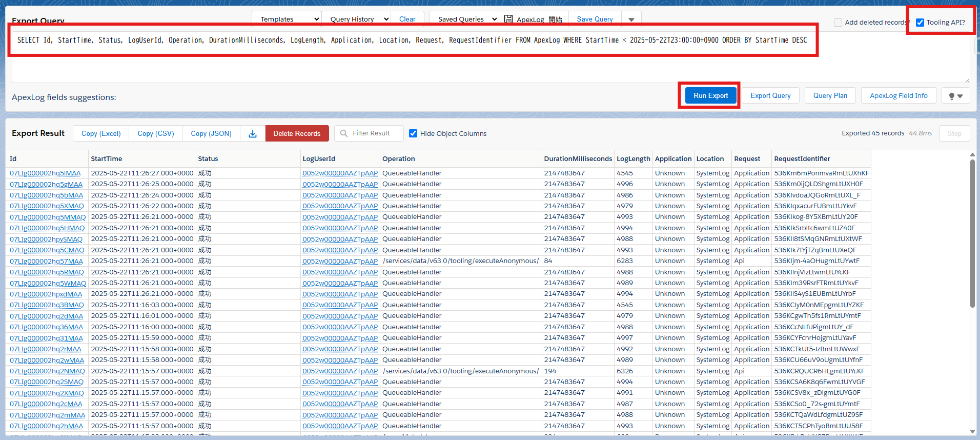Copy results as JSON
This screenshot has height=440, width=980.
coord(211,133)
